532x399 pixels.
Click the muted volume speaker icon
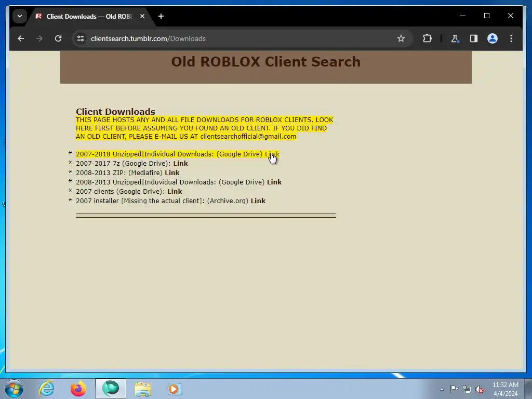[480, 389]
